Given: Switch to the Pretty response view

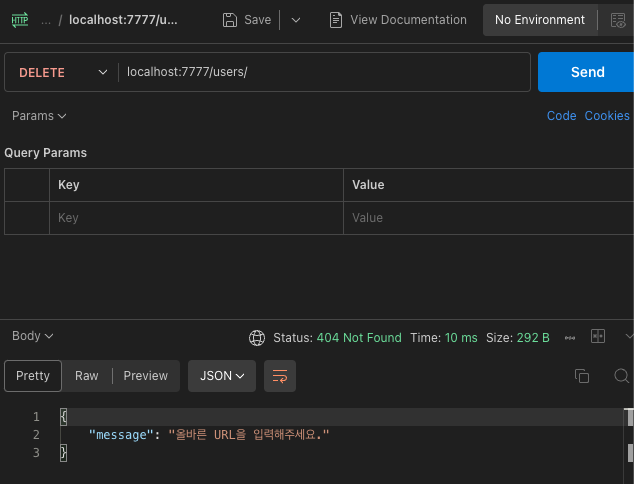Looking at the screenshot, I should 33,376.
